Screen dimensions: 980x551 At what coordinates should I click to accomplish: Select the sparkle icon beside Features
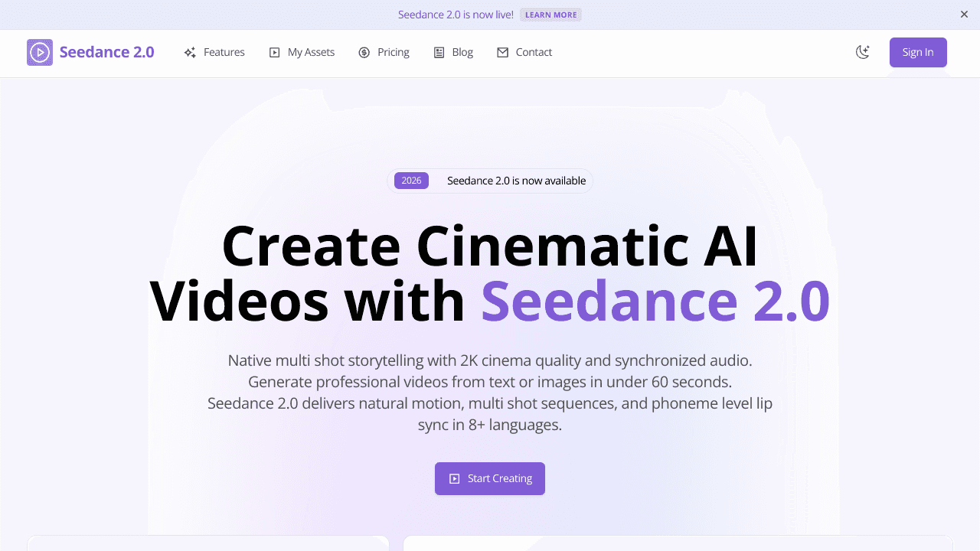pyautogui.click(x=189, y=52)
